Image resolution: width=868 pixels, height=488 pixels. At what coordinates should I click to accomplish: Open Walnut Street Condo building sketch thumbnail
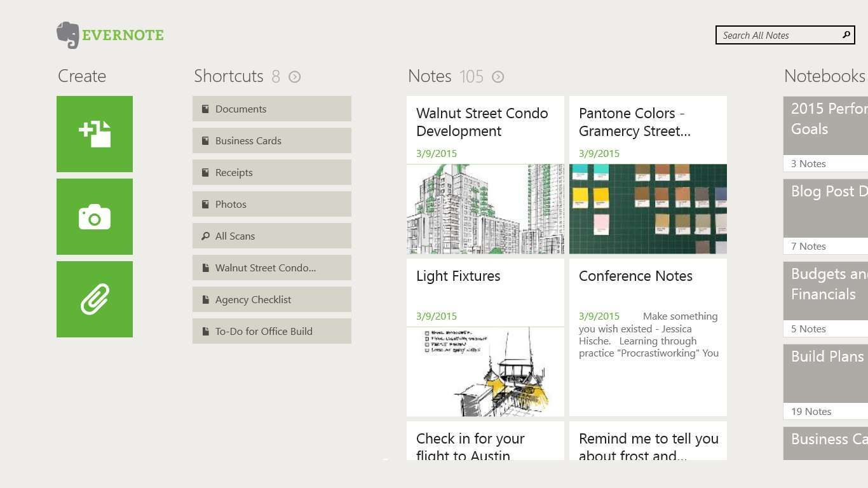[485, 209]
